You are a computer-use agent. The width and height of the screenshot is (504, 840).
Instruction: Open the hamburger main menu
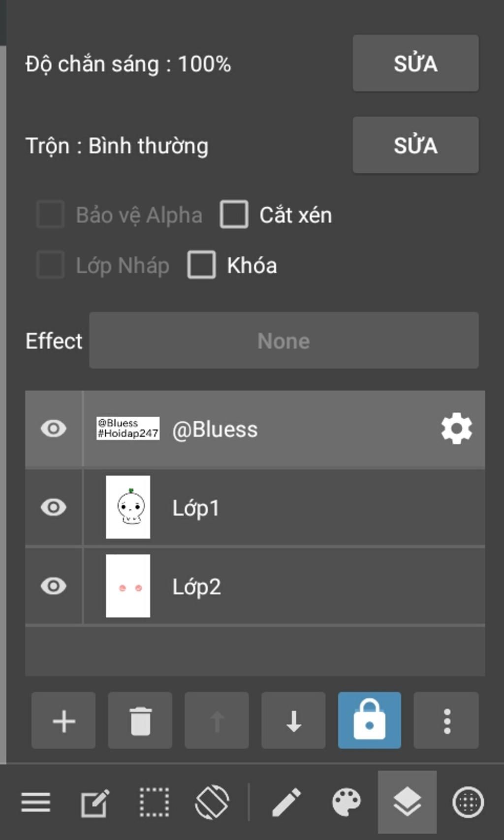tap(35, 803)
